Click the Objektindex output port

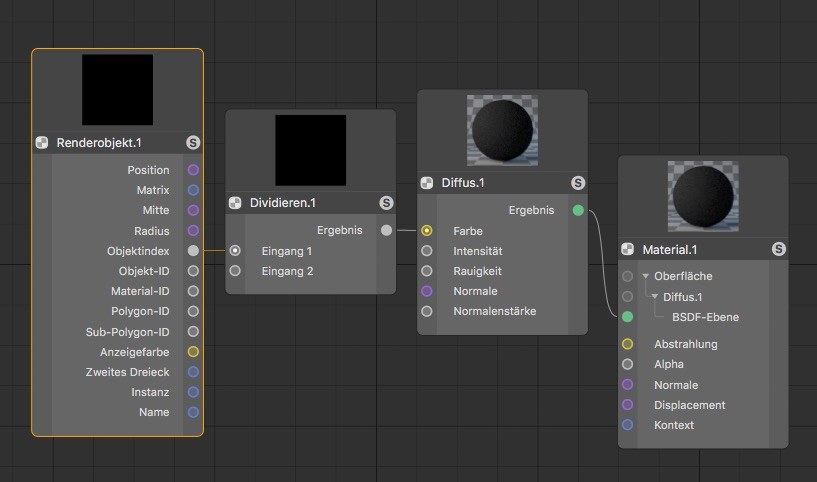pos(193,251)
